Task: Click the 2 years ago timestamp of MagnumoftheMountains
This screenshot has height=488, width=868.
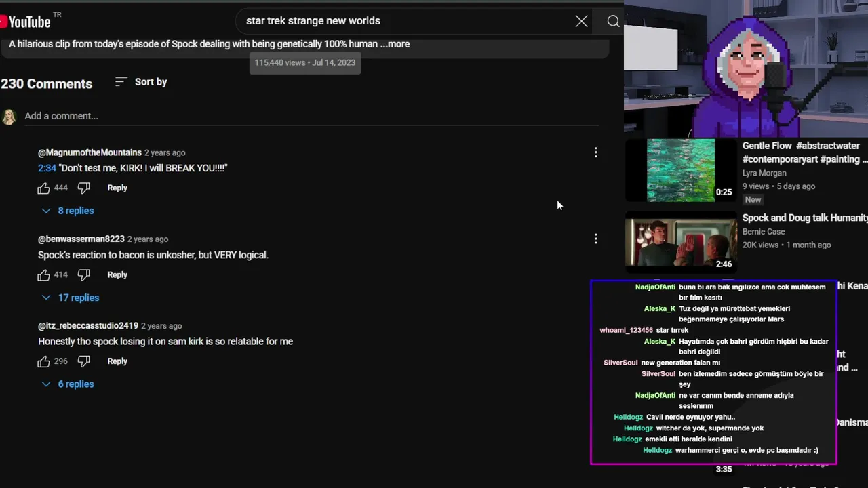Action: 165,152
